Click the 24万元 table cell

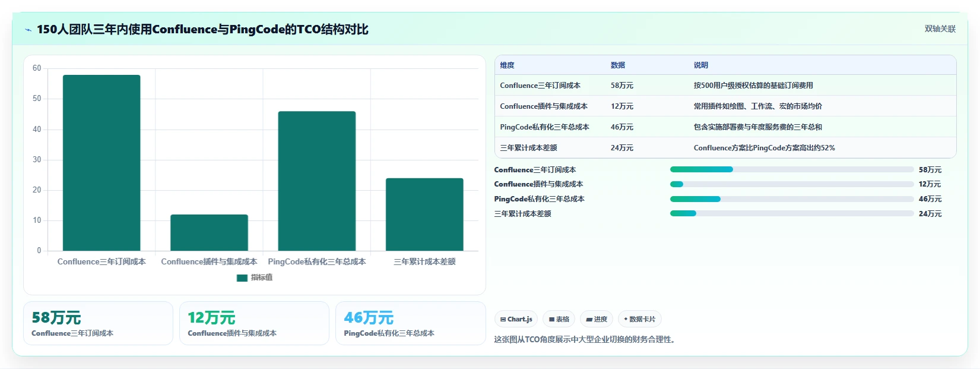(x=622, y=148)
